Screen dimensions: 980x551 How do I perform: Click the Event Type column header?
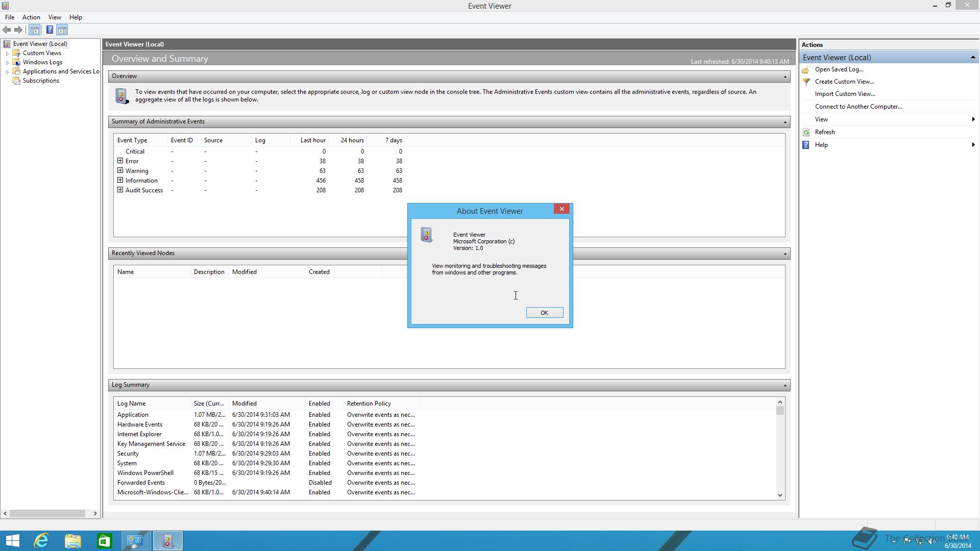pos(140,140)
